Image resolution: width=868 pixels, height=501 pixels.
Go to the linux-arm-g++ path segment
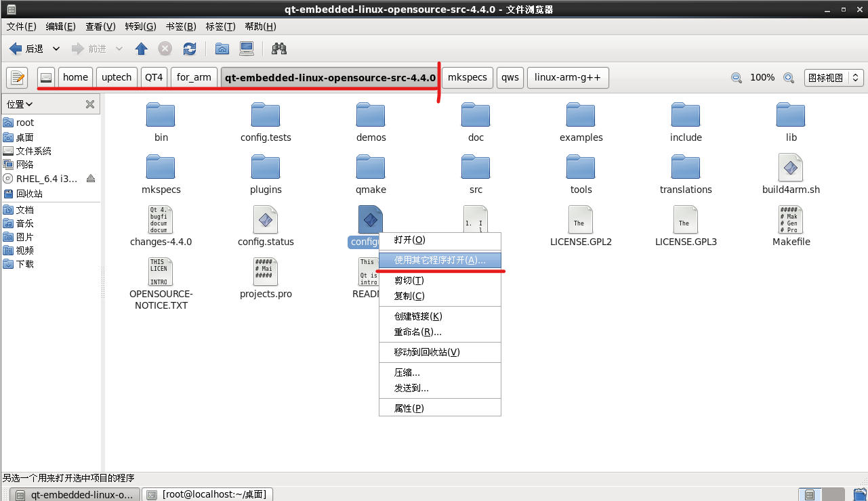pos(568,78)
